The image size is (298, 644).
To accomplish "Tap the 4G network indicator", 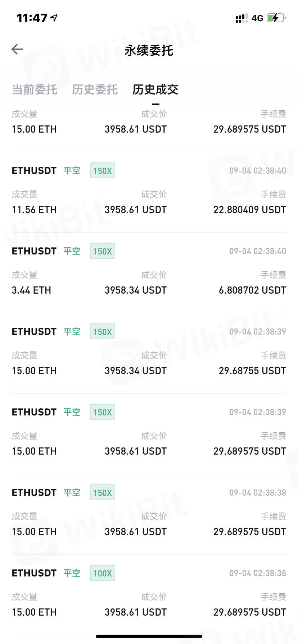I will (257, 18).
